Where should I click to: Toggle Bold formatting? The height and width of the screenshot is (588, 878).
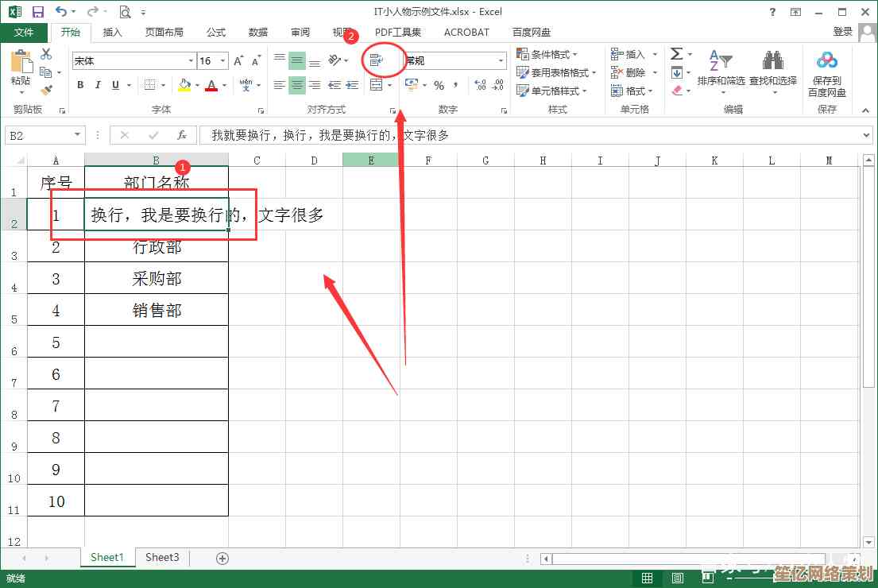80,85
